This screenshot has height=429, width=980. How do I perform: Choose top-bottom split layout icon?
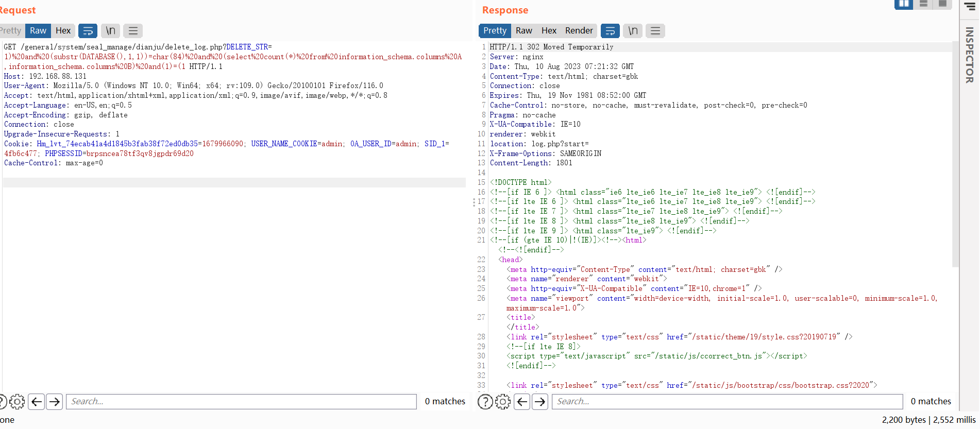pyautogui.click(x=923, y=4)
